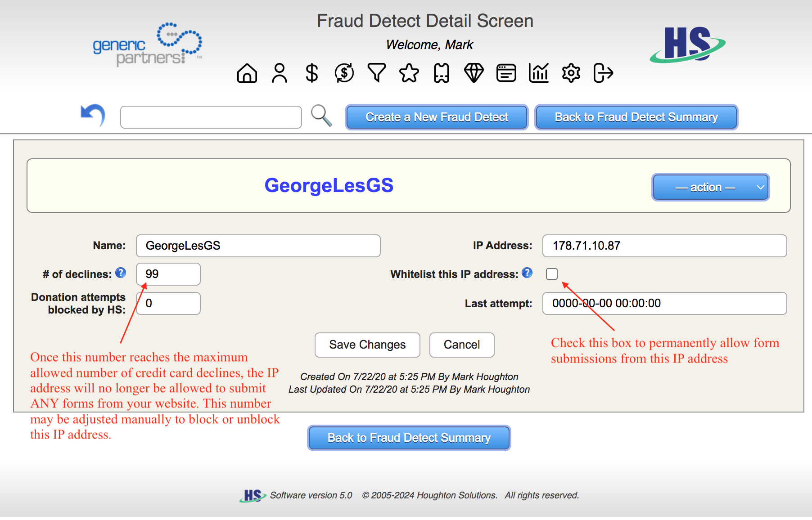Click the dollar sign icon
Image resolution: width=812 pixels, height=520 pixels.
(x=311, y=73)
